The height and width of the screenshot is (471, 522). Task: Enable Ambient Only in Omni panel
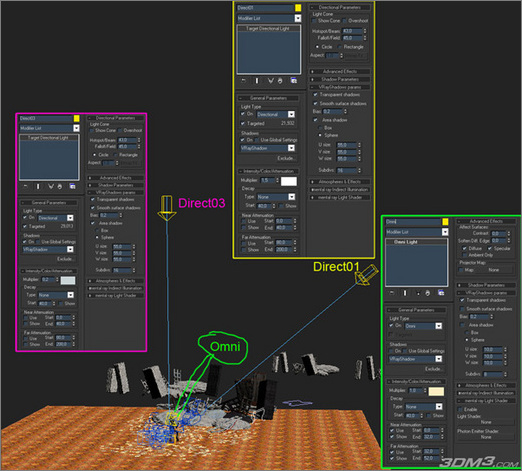(464, 255)
